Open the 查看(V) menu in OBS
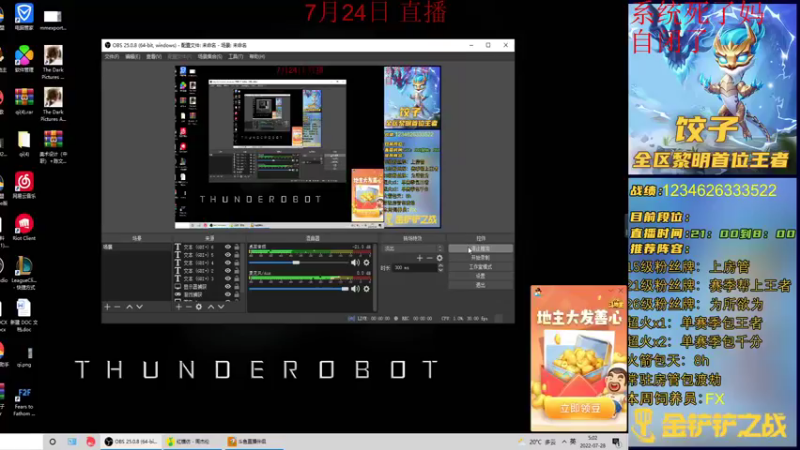800x450 pixels. coord(154,57)
